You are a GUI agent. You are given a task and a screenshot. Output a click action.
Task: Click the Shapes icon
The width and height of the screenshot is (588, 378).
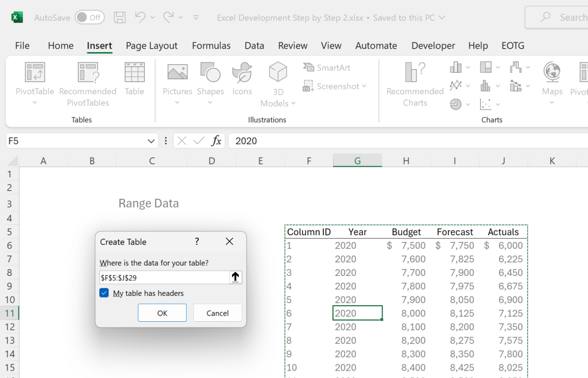tap(210, 72)
